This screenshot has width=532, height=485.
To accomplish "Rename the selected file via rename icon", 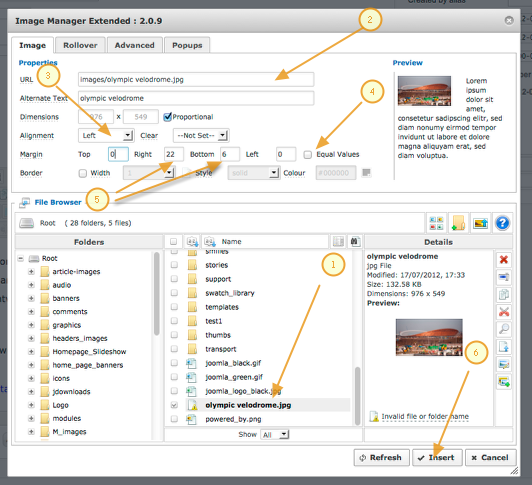I will pyautogui.click(x=504, y=277).
